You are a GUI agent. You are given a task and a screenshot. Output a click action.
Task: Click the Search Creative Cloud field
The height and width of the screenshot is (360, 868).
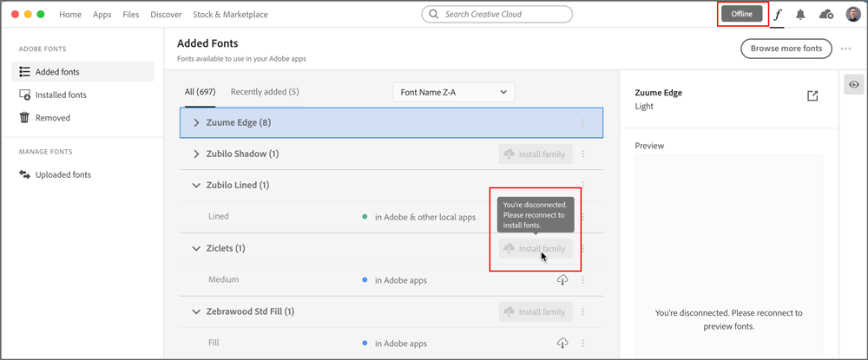496,15
